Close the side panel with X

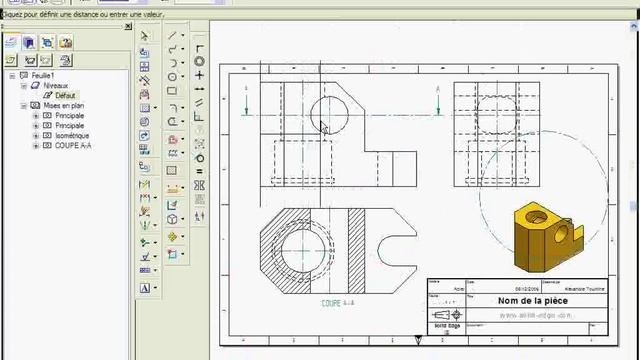coord(128,26)
